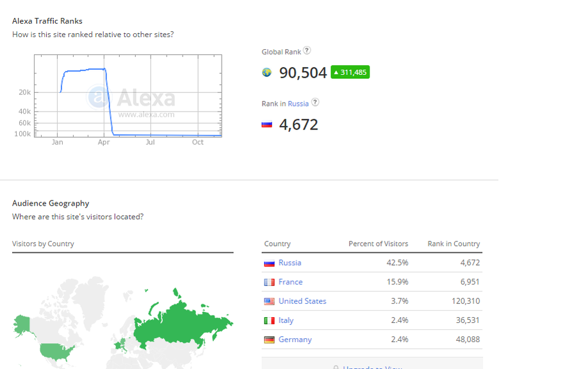Click the Global Rank label

(281, 52)
